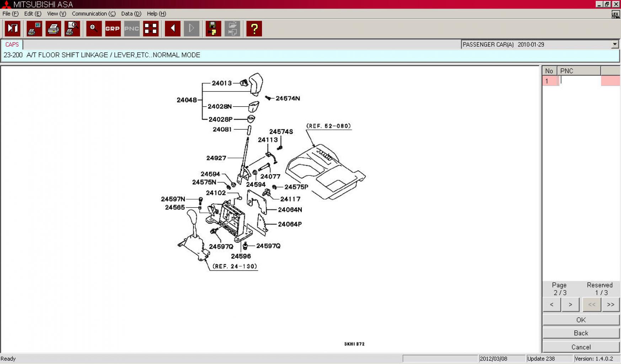Click the four-squares layout icon
This screenshot has width=621, height=364.
(151, 28)
